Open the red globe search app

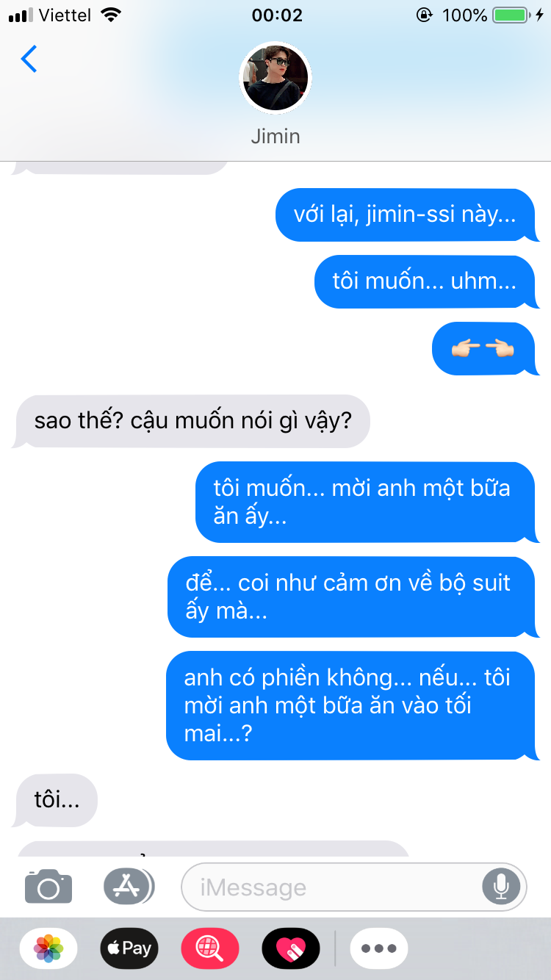pos(210,948)
